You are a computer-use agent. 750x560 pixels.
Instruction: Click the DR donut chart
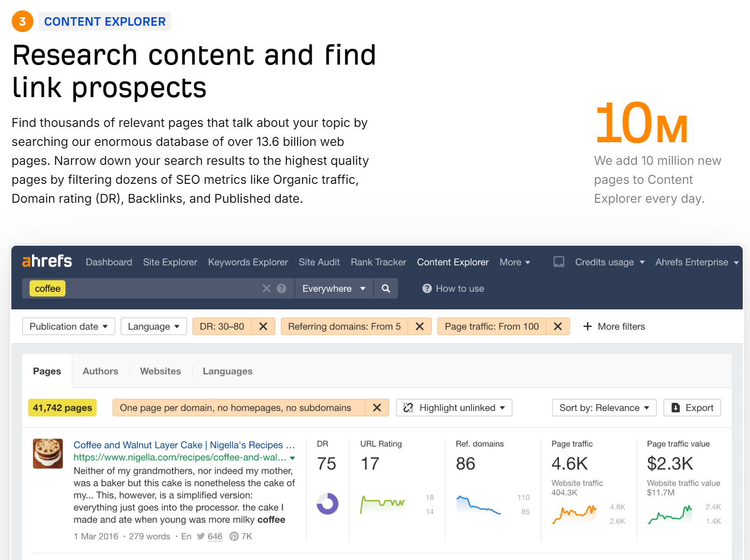(327, 504)
